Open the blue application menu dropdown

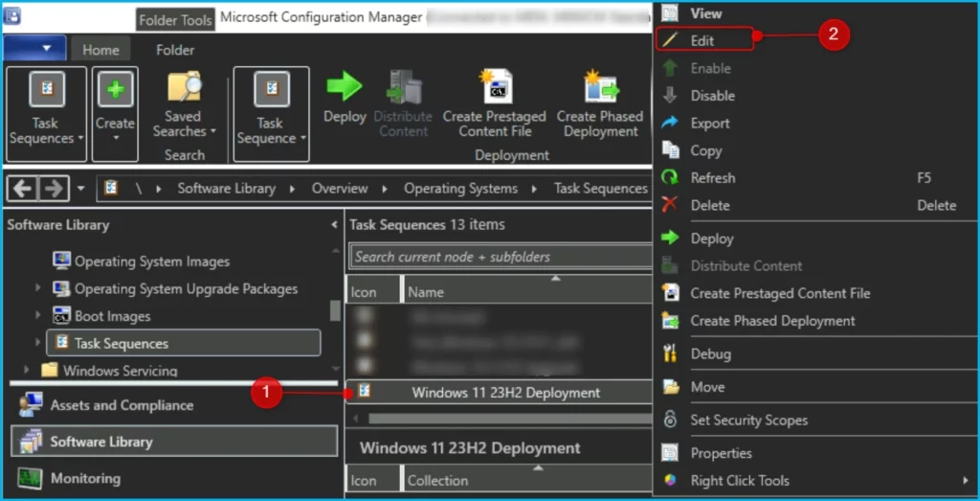(35, 48)
